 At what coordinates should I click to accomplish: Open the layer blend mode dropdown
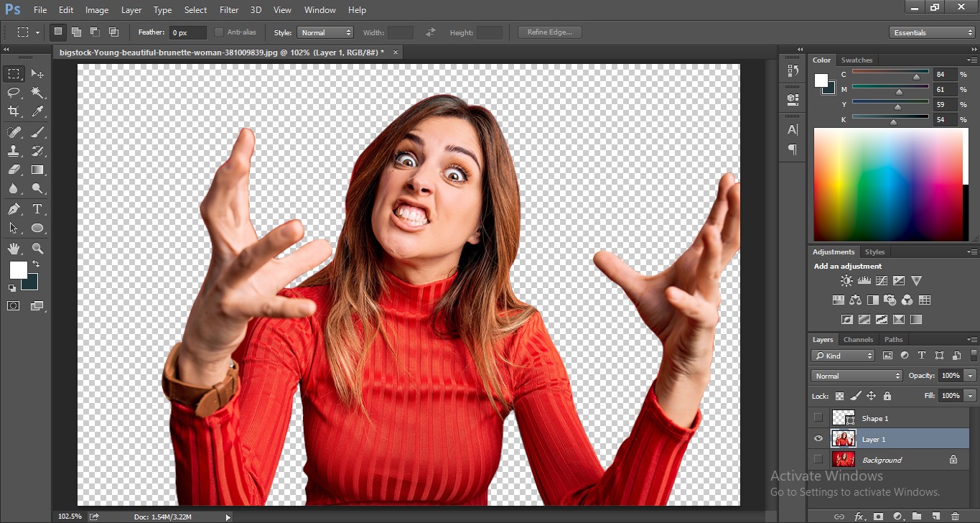[x=857, y=376]
